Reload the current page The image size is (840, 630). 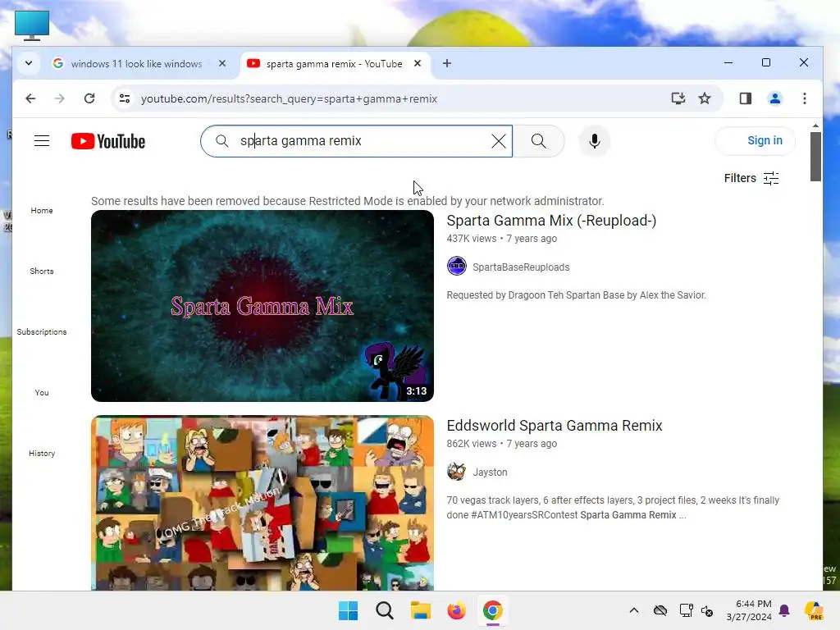pyautogui.click(x=89, y=98)
